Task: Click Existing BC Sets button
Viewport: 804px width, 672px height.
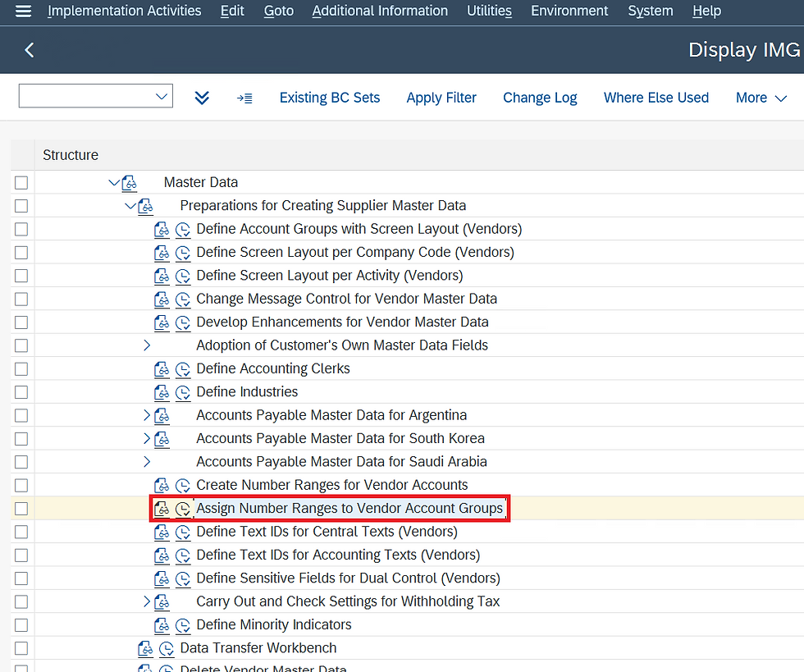Action: point(330,98)
